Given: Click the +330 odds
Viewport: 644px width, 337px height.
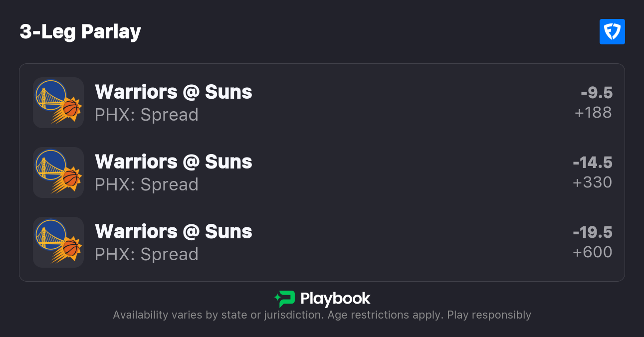Looking at the screenshot, I should (x=592, y=182).
